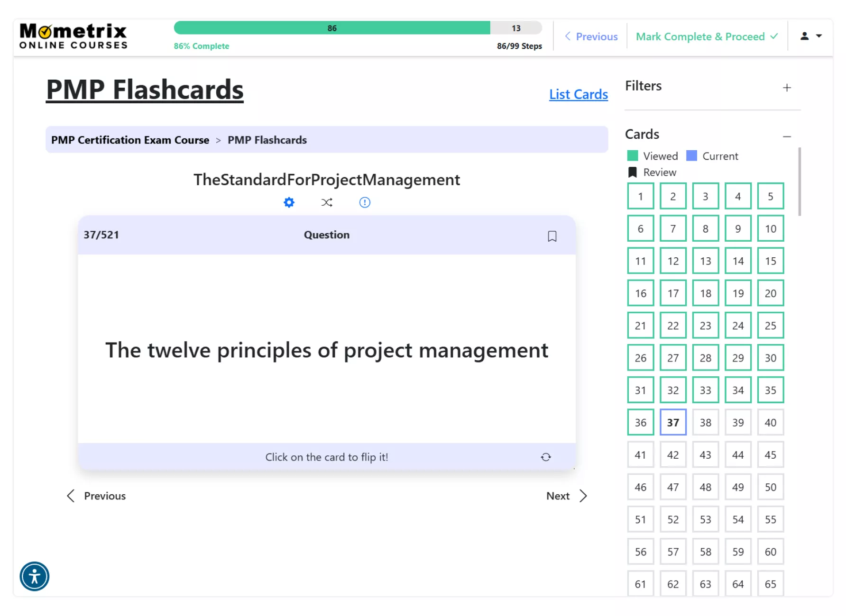Select card number 1 in grid
The image size is (846, 616).
[640, 196]
